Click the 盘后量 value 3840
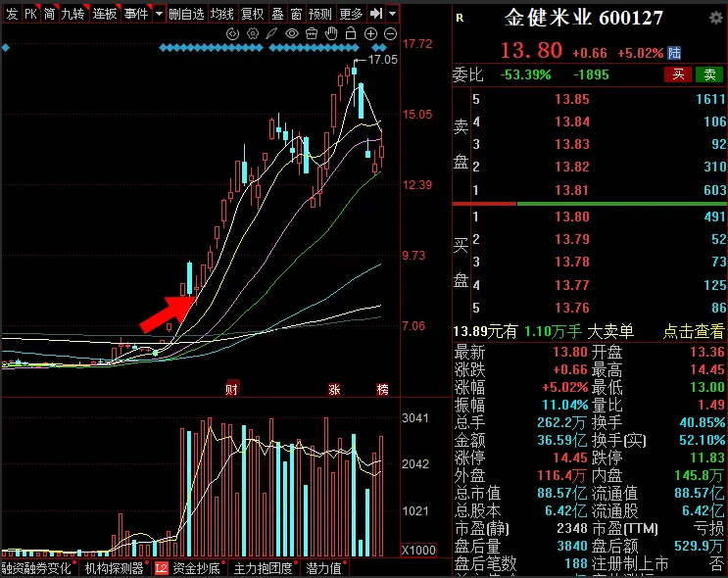The image size is (728, 578). click(572, 546)
